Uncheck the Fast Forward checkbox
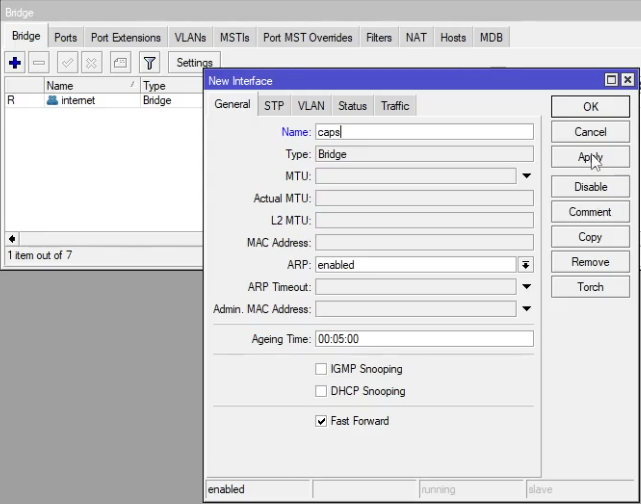 pos(322,421)
